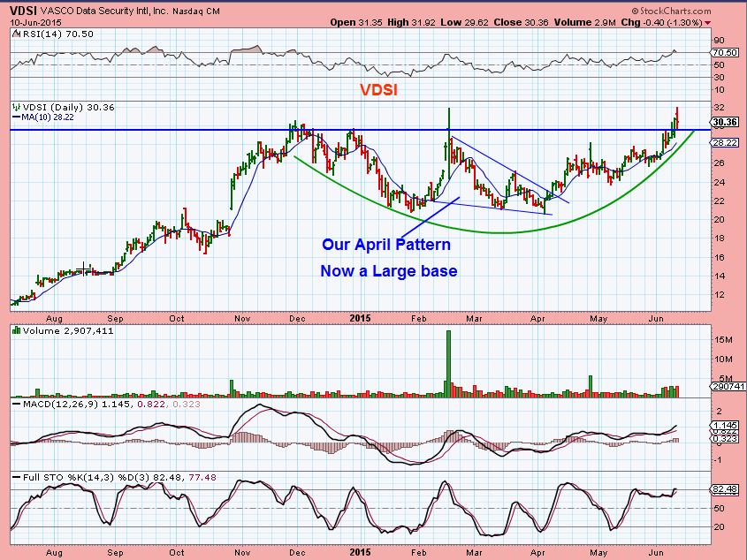This screenshot has height=560, width=747.
Task: Click the orange VDSI chart title
Action: (x=378, y=90)
